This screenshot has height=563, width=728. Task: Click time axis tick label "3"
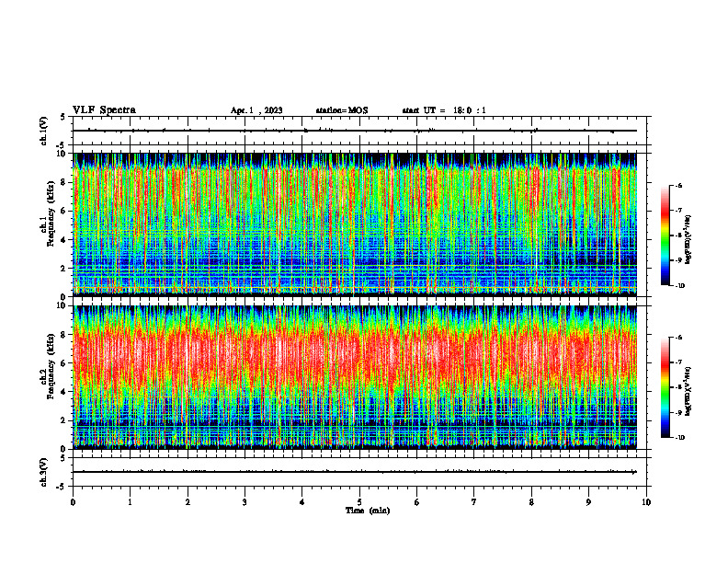[245, 502]
